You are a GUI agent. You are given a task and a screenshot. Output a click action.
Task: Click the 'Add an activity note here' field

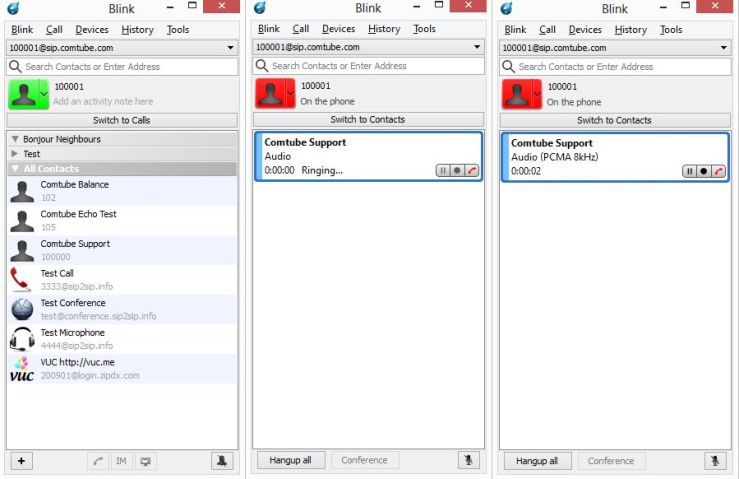(x=103, y=101)
